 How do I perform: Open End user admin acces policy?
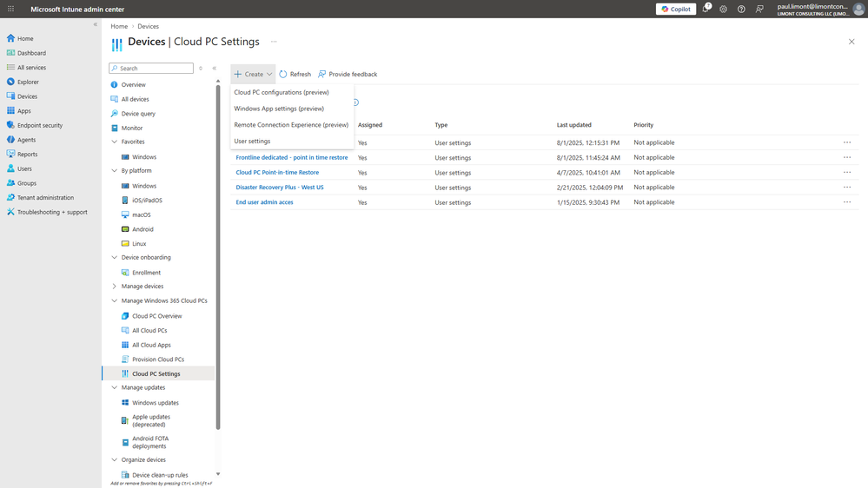[x=265, y=202]
